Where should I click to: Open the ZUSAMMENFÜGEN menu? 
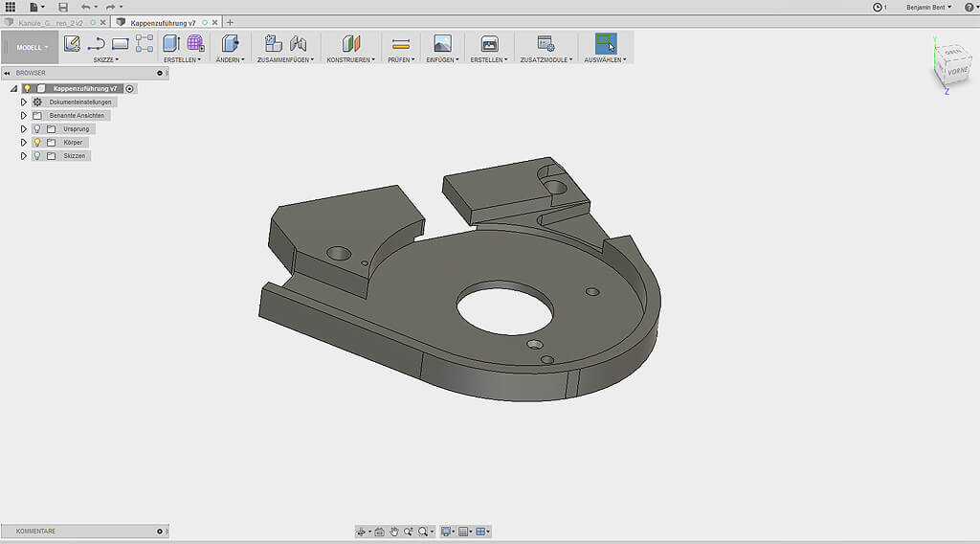tap(285, 59)
